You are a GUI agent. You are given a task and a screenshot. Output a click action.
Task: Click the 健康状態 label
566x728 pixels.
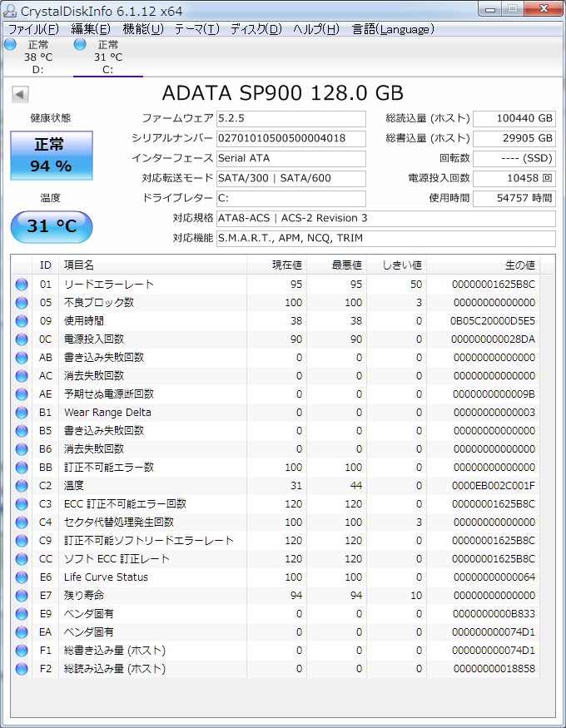pos(51,118)
